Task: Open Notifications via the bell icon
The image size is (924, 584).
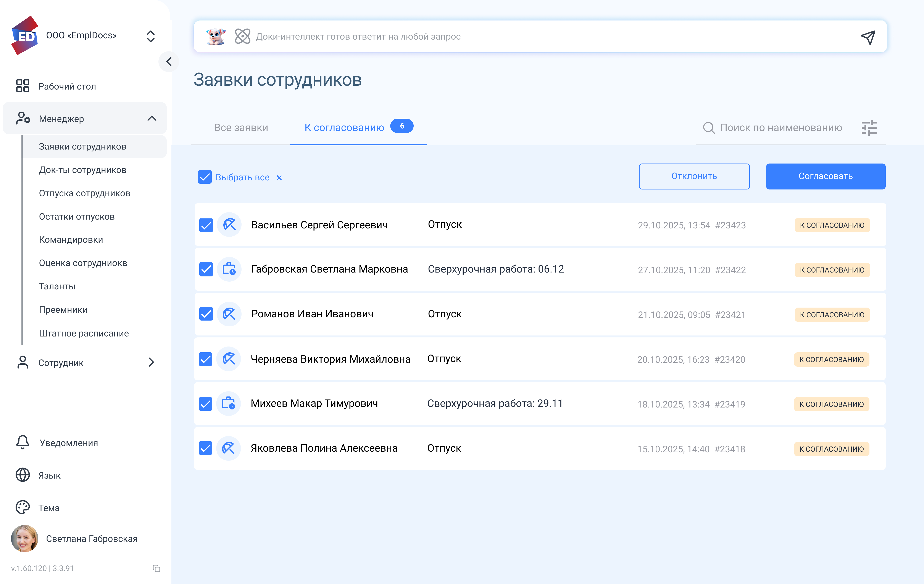Action: click(x=23, y=443)
